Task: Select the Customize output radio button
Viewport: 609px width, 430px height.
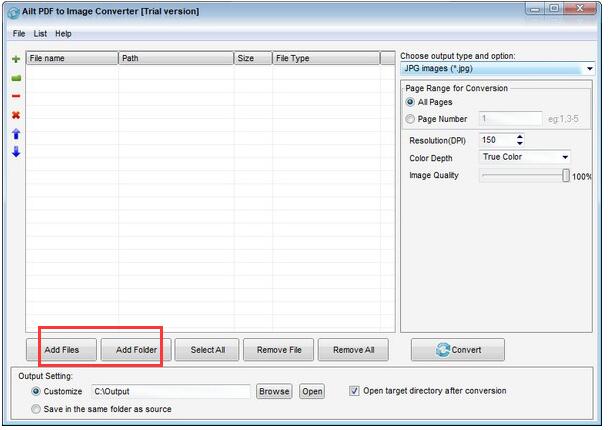Action: (x=36, y=391)
